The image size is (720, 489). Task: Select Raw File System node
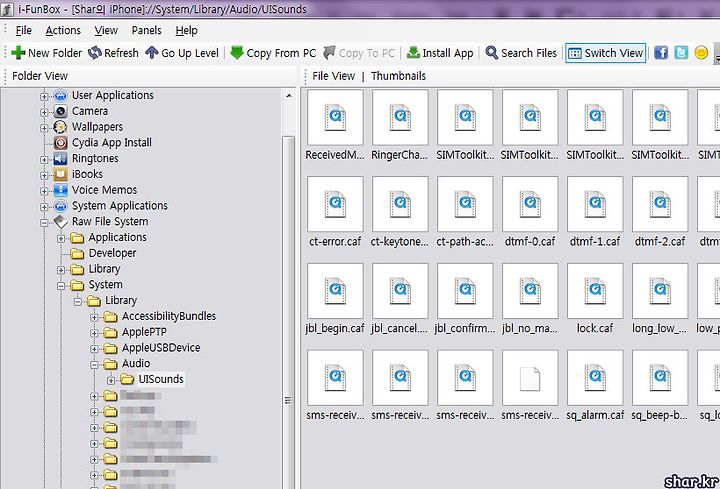pyautogui.click(x=110, y=221)
